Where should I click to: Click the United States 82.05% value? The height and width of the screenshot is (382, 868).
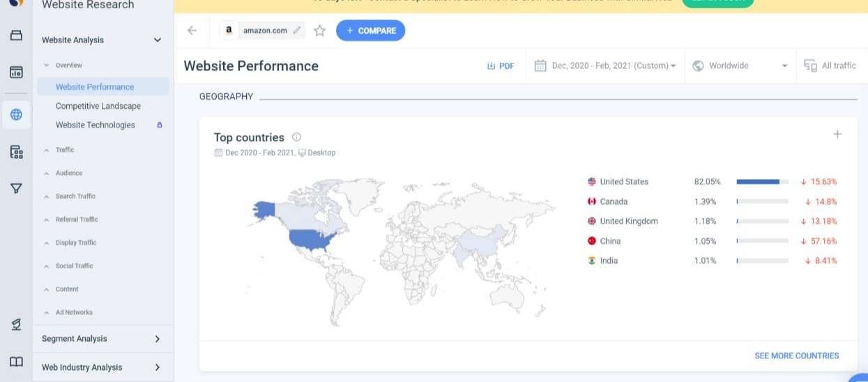pyautogui.click(x=707, y=181)
